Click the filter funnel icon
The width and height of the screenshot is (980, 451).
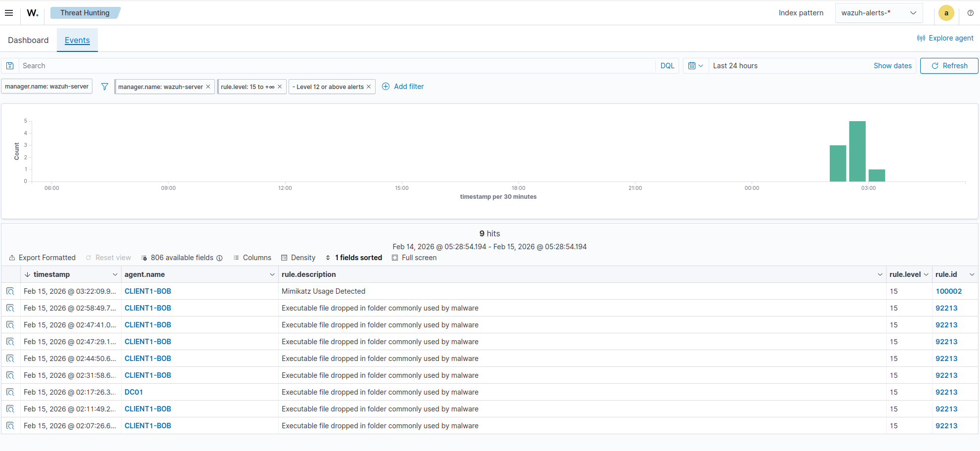(105, 87)
